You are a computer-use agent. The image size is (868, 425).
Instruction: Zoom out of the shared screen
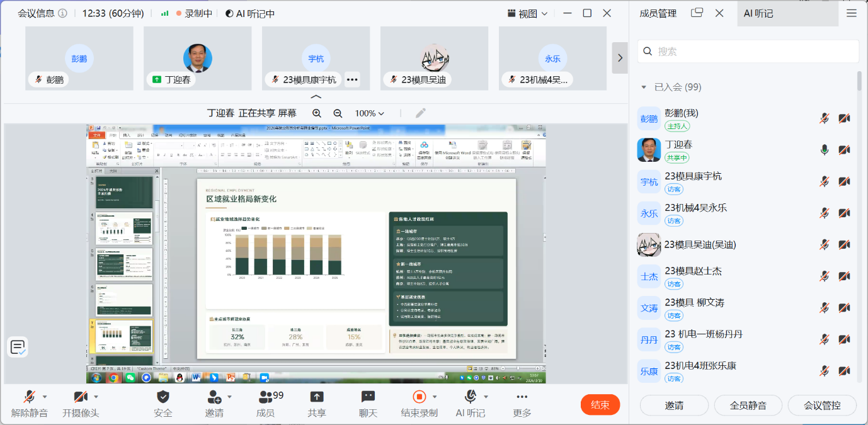[338, 113]
